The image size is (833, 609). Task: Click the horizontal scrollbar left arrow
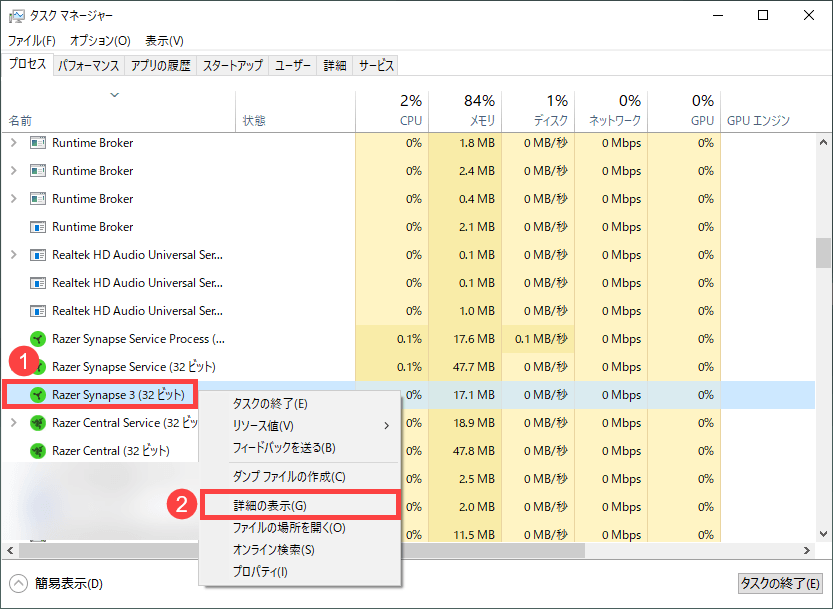click(10, 551)
